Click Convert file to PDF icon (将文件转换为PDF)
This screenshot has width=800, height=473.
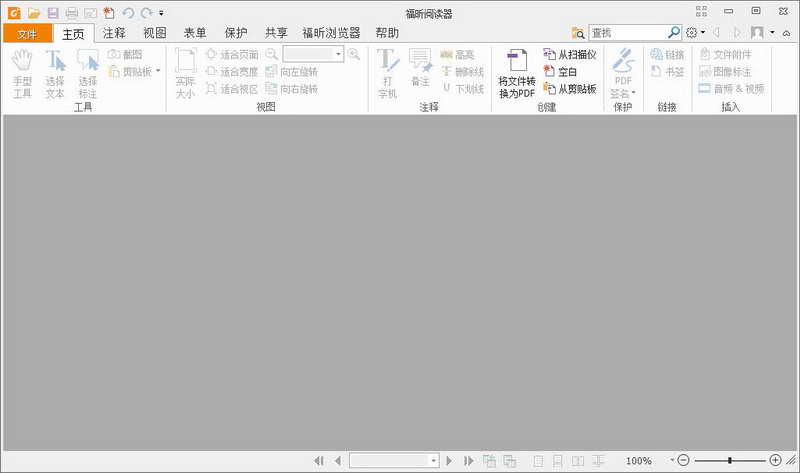[517, 73]
